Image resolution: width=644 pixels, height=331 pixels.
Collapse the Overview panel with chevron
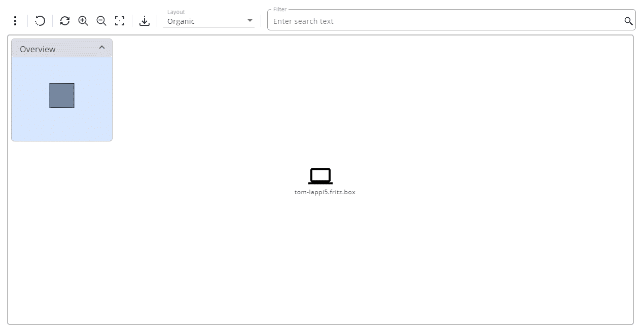click(102, 48)
